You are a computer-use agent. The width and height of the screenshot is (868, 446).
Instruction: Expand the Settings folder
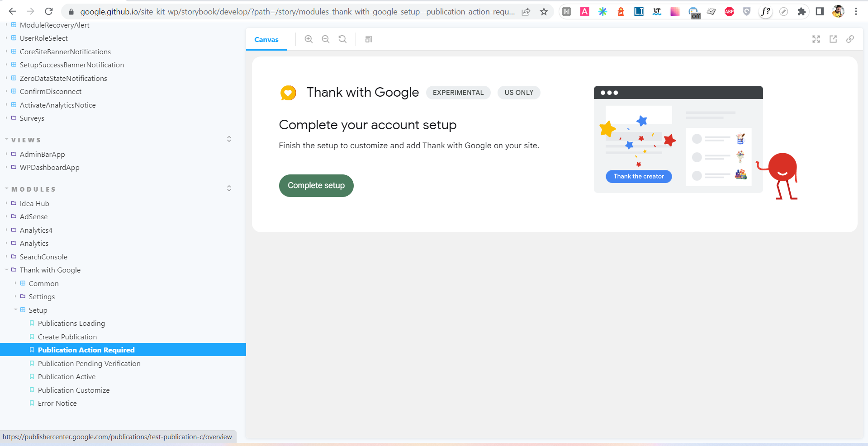point(42,297)
